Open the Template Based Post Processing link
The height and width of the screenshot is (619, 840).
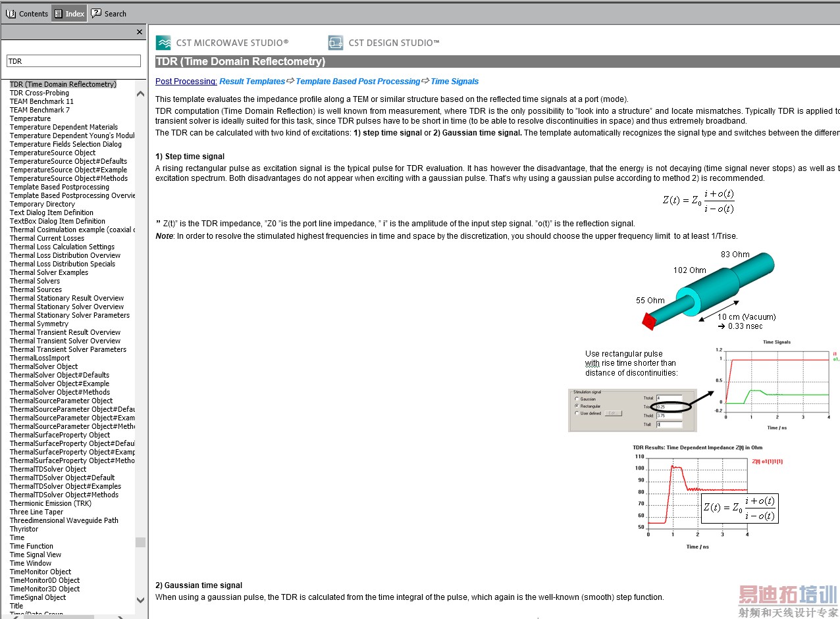pos(358,82)
